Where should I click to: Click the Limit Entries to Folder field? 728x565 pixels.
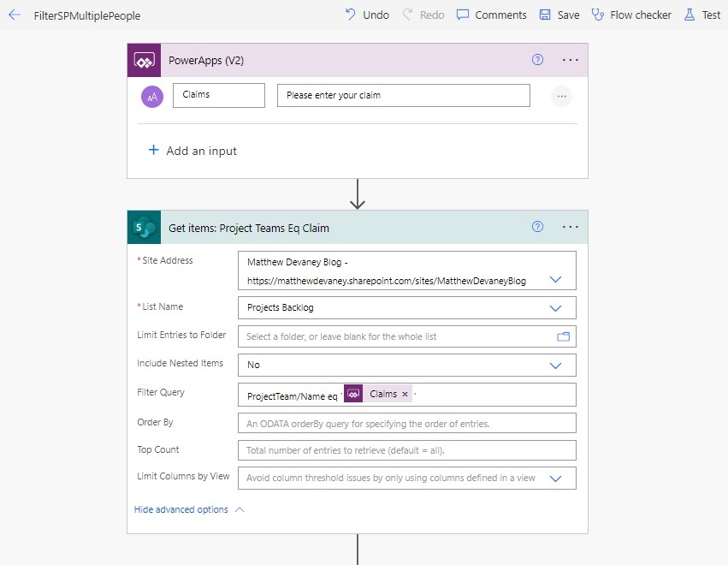click(407, 336)
